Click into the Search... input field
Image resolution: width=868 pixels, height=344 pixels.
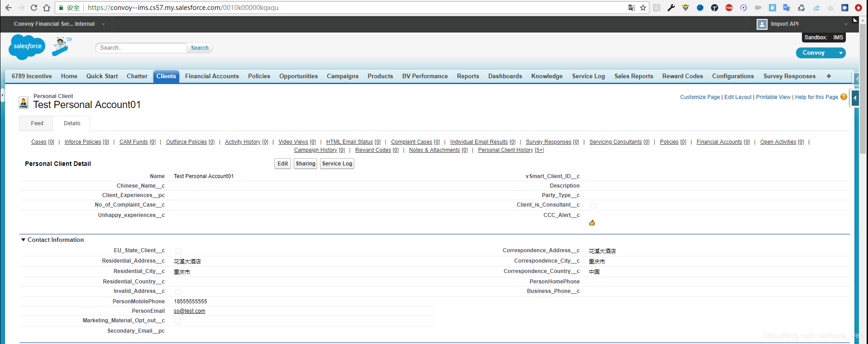coord(141,48)
